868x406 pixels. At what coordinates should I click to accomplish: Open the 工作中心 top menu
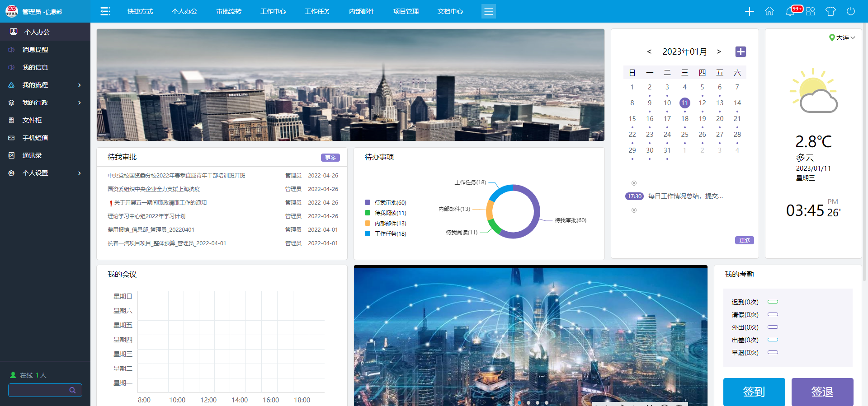coord(273,11)
